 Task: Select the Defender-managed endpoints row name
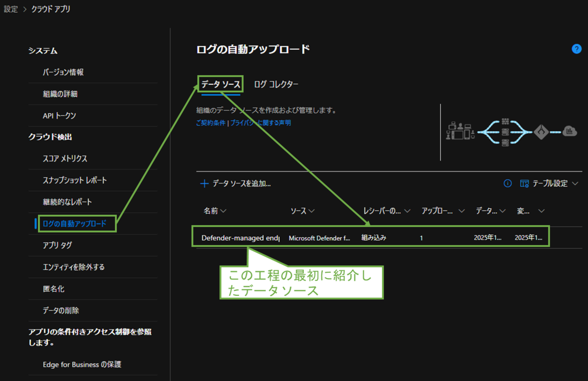240,238
